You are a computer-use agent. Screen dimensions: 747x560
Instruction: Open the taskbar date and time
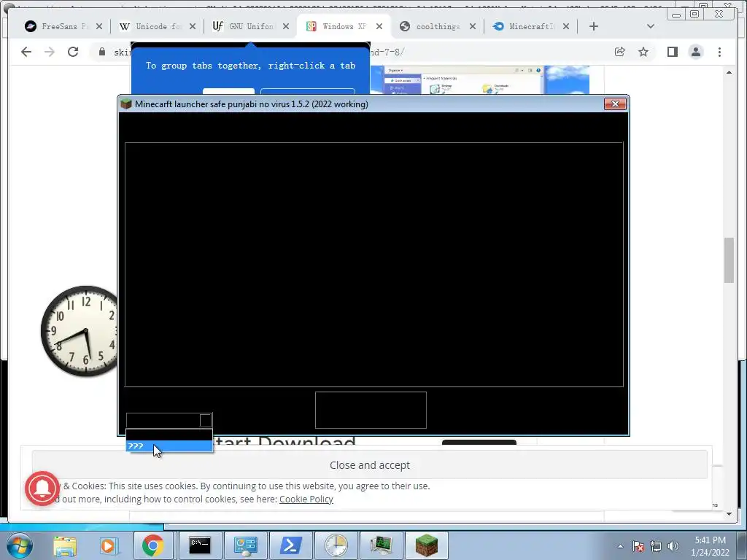click(710, 546)
